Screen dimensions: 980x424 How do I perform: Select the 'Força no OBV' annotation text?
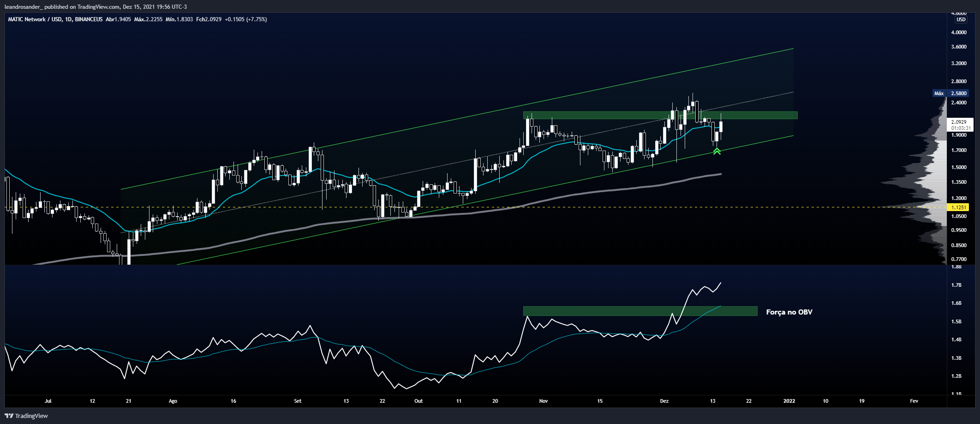pos(789,312)
